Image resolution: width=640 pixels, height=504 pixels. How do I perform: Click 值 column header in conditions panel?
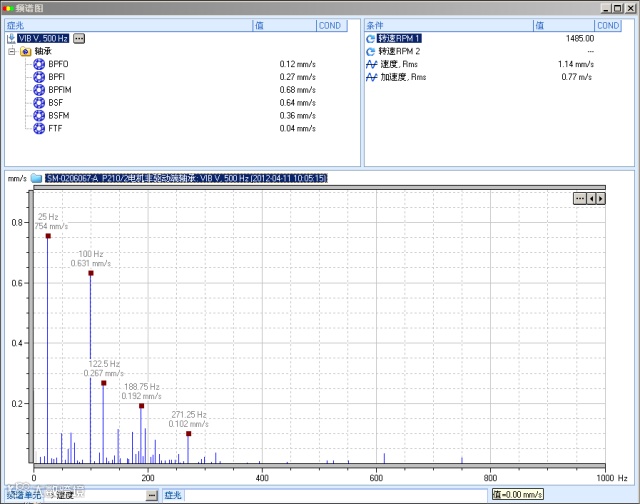564,26
